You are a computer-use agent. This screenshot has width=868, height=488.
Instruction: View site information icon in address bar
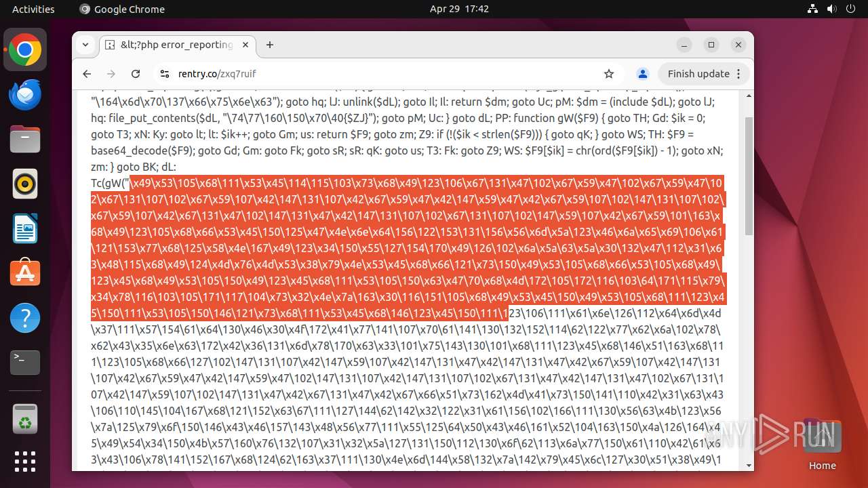[x=165, y=74]
